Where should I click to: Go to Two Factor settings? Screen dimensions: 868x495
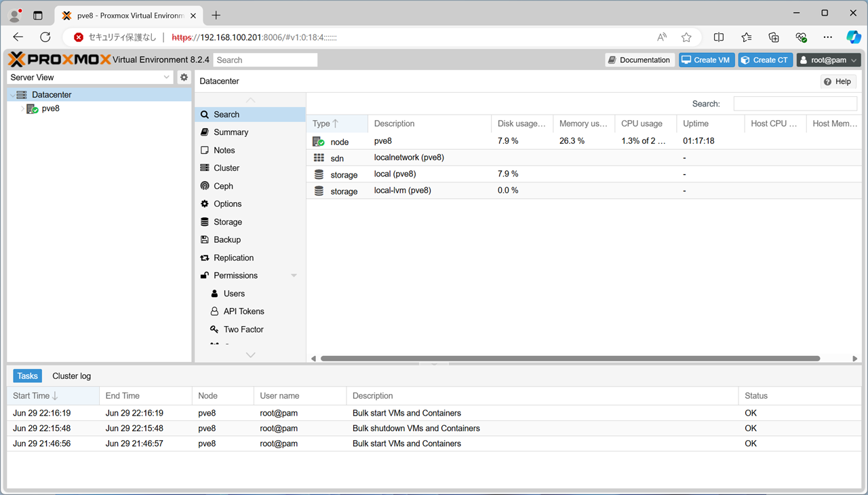243,330
